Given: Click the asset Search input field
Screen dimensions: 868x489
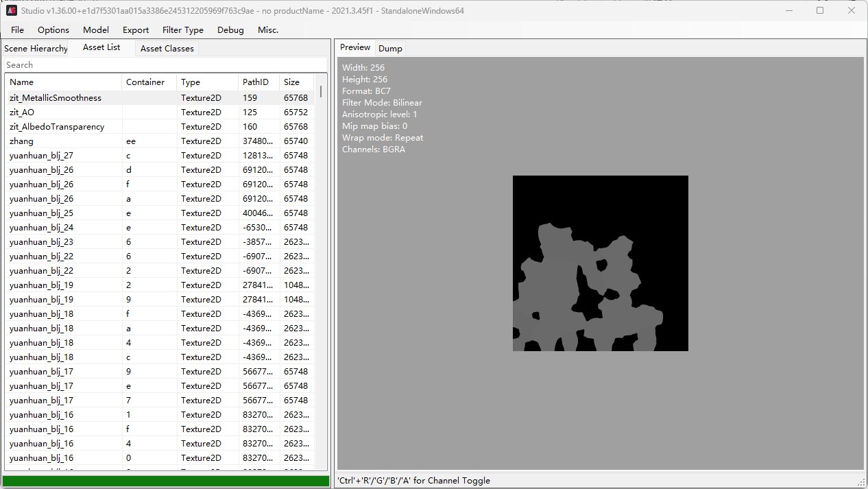Looking at the screenshot, I should click(165, 65).
